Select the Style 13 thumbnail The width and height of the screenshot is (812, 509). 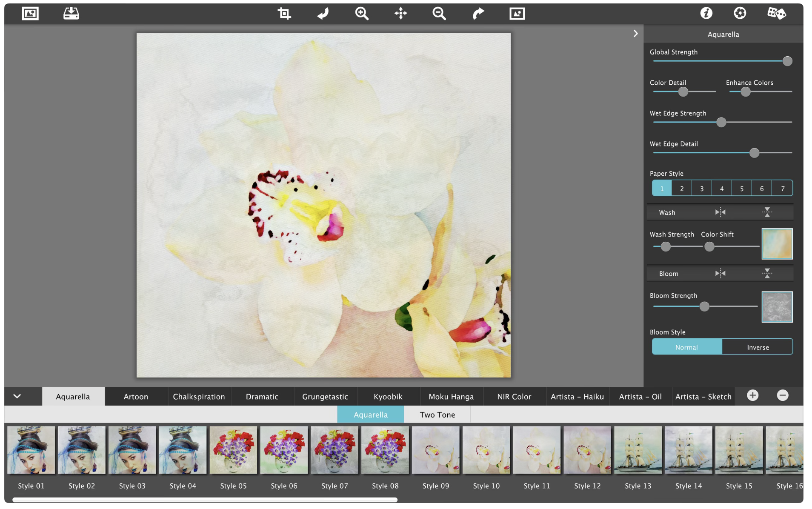click(638, 450)
